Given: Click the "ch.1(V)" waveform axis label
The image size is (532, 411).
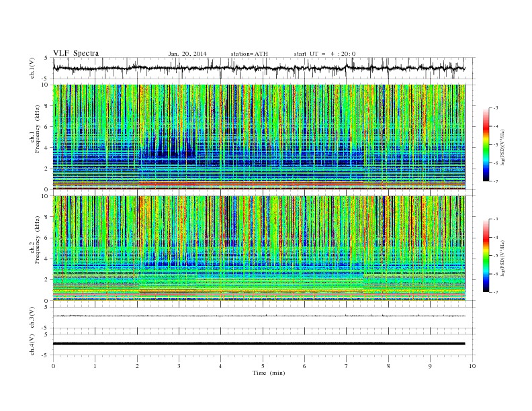Looking at the screenshot, I should point(32,68).
